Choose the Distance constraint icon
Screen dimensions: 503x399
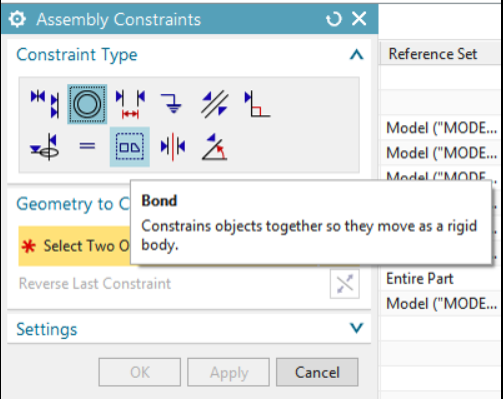point(130,104)
